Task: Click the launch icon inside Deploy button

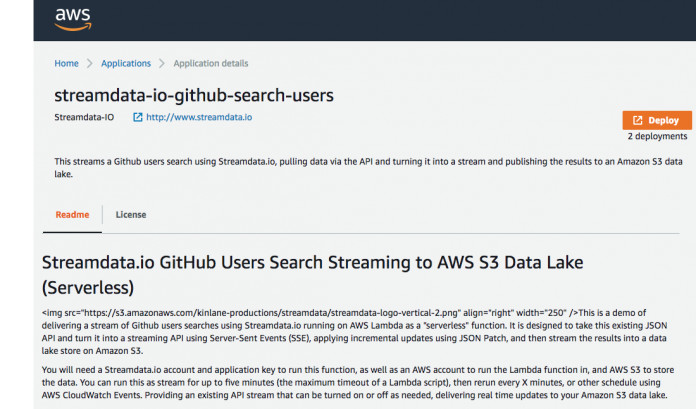Action: (x=636, y=120)
